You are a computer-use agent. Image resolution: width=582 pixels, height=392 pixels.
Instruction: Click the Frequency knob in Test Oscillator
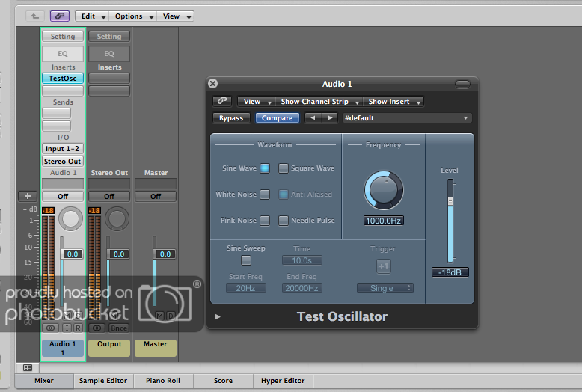tap(383, 190)
